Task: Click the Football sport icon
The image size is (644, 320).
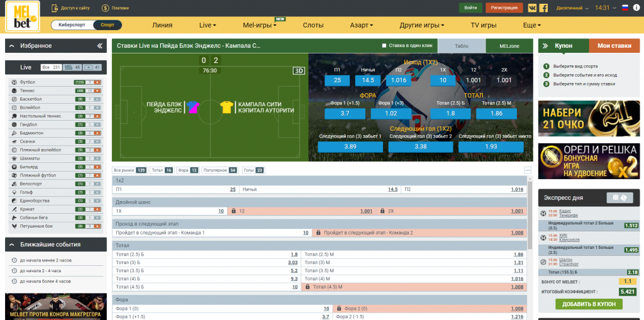Action: [14, 82]
